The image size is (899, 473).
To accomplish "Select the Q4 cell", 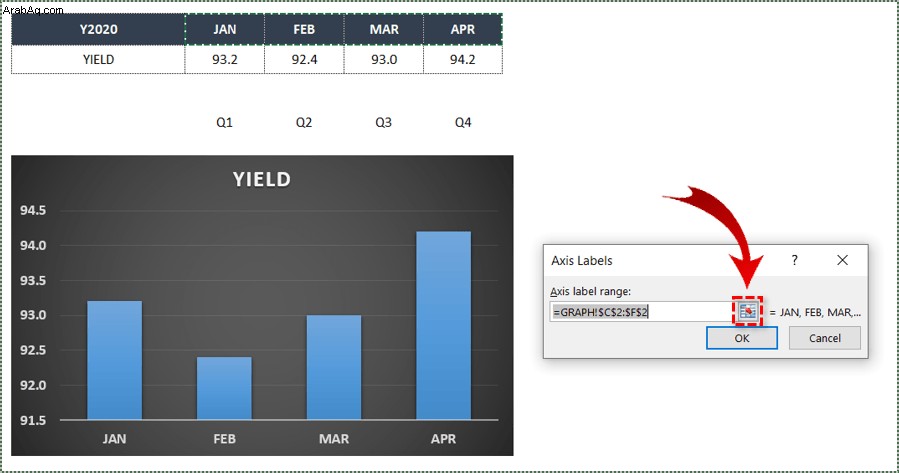I will (x=463, y=122).
